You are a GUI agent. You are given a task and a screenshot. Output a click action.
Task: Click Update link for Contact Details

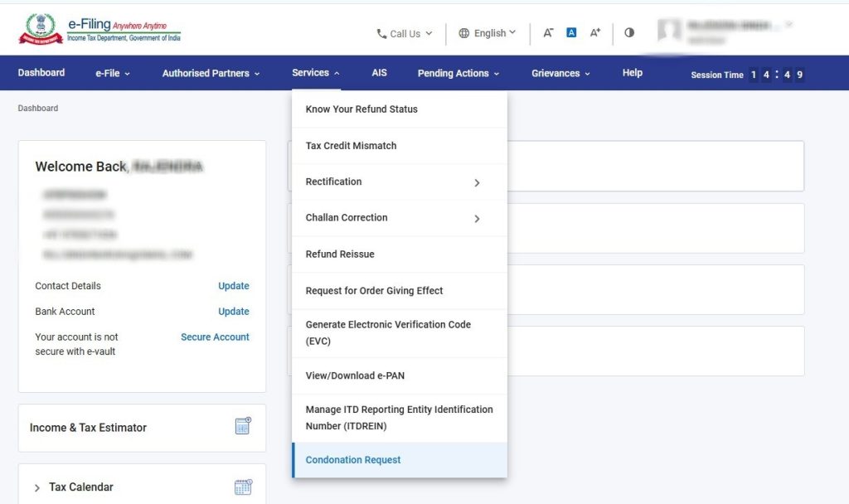click(233, 286)
